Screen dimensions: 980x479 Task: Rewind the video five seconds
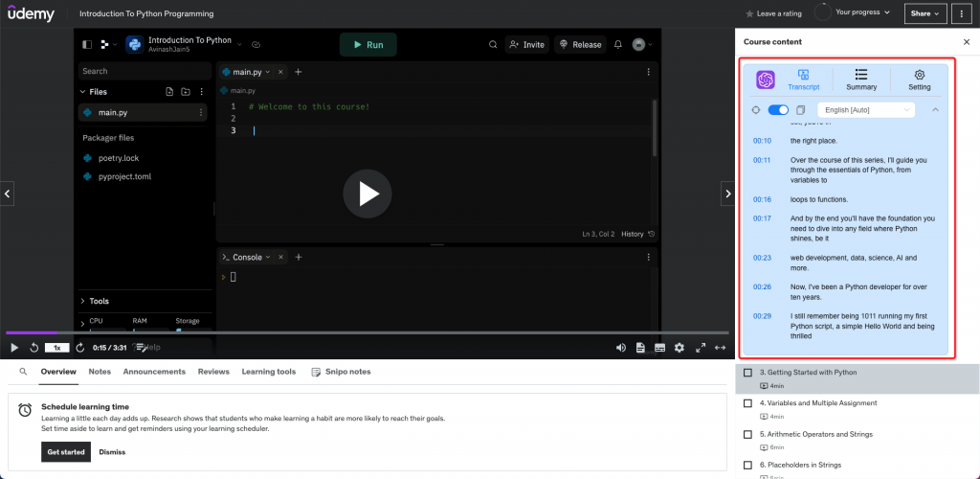pyautogui.click(x=34, y=348)
